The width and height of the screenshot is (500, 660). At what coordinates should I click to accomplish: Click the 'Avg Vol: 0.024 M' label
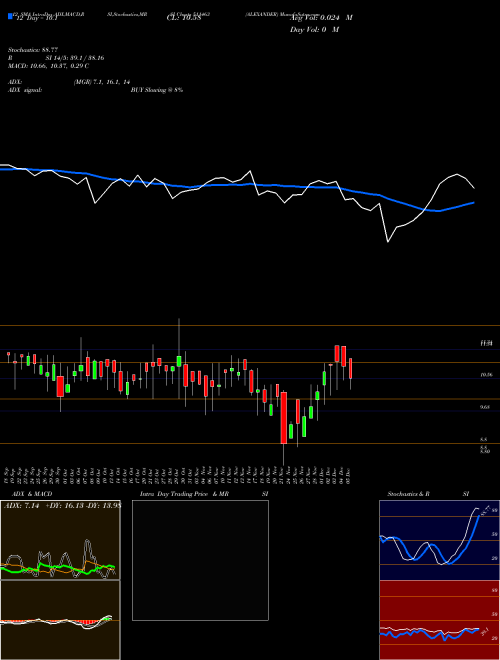(321, 18)
